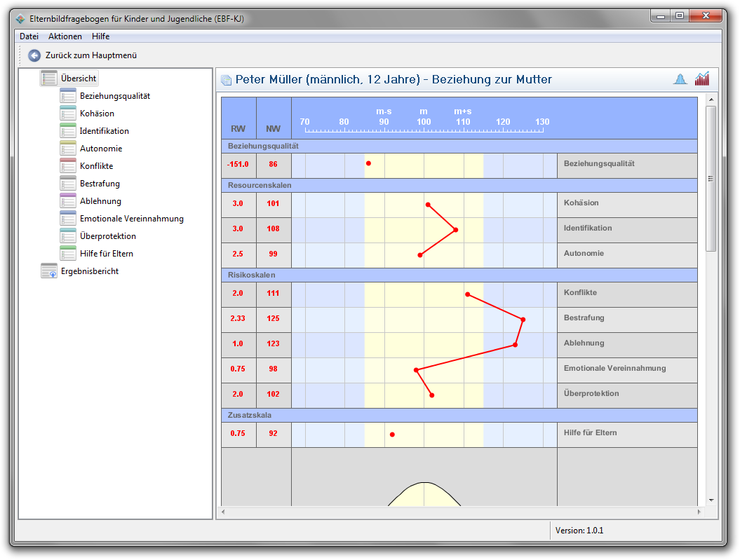Viewport: 740px width, 560px height.
Task: Click the icon beside Bestrafung in tree
Action: 68,183
